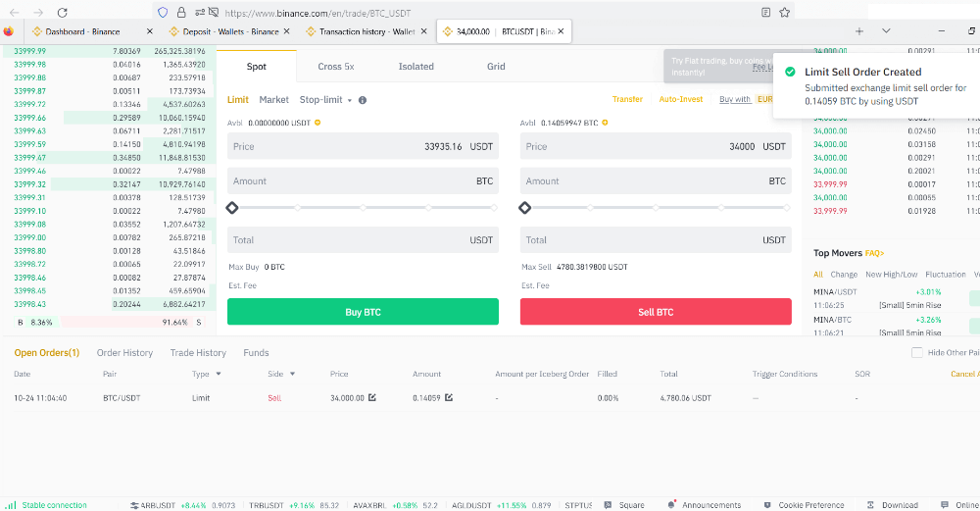Click the Transfer link
Screen dimensions: 980x511
tap(627, 99)
